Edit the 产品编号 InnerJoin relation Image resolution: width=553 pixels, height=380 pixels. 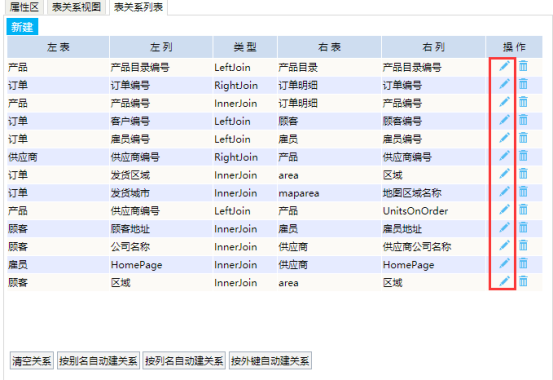504,102
